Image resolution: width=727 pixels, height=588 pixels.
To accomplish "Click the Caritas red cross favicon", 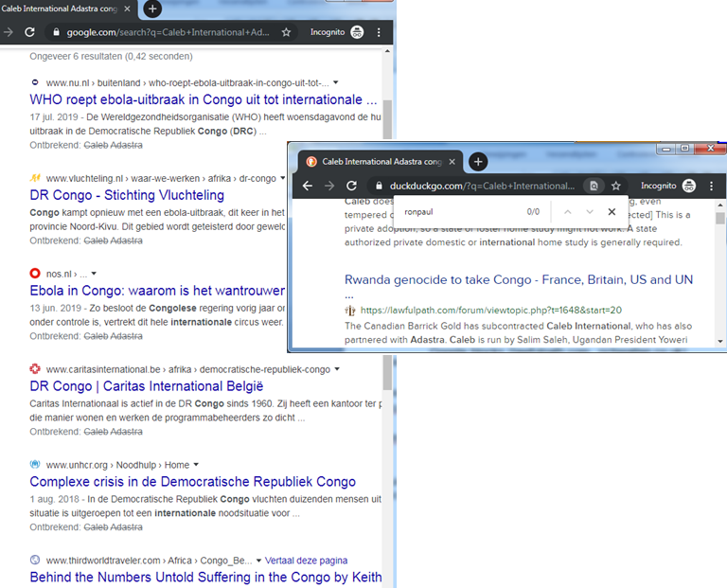I will pos(35,368).
